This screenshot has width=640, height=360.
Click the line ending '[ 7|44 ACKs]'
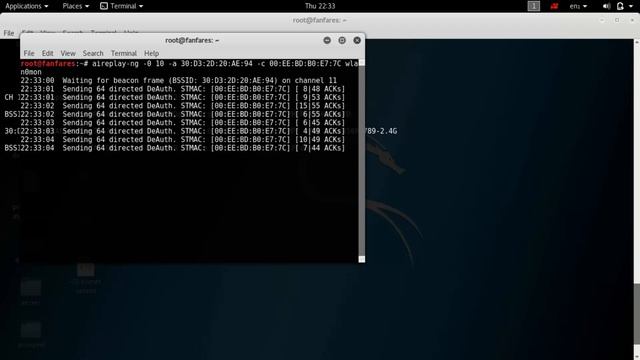(182, 148)
